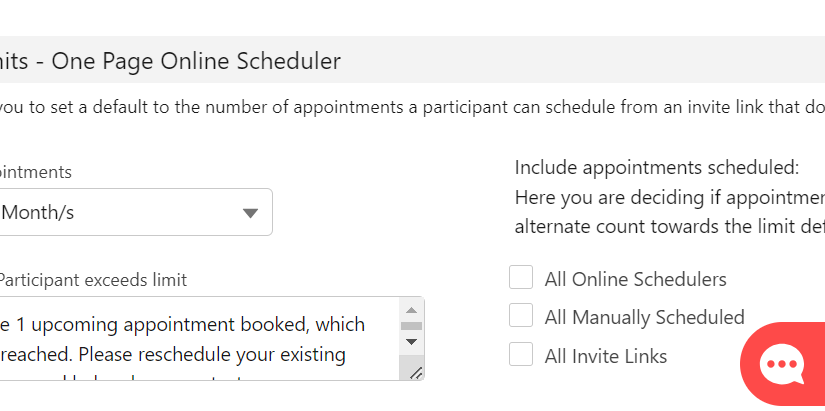This screenshot has width=825, height=411.
Task: Click the textarea resize handle corner
Action: (416, 372)
